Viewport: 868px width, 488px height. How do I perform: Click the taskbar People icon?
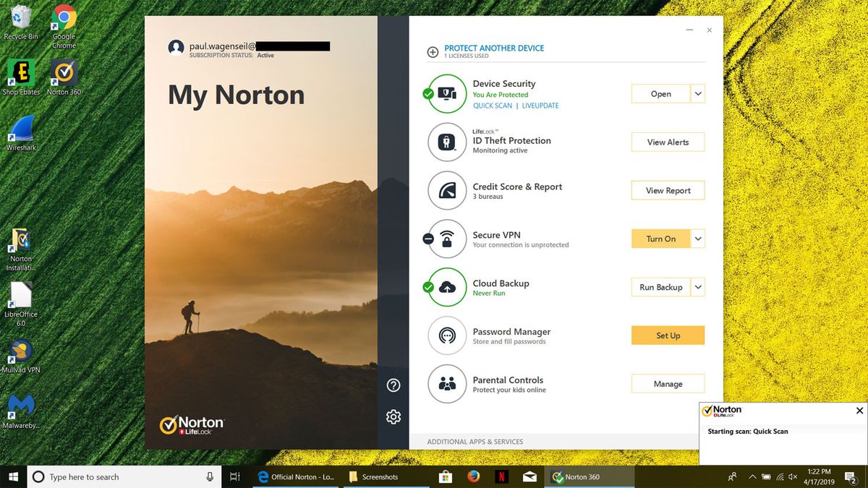733,477
